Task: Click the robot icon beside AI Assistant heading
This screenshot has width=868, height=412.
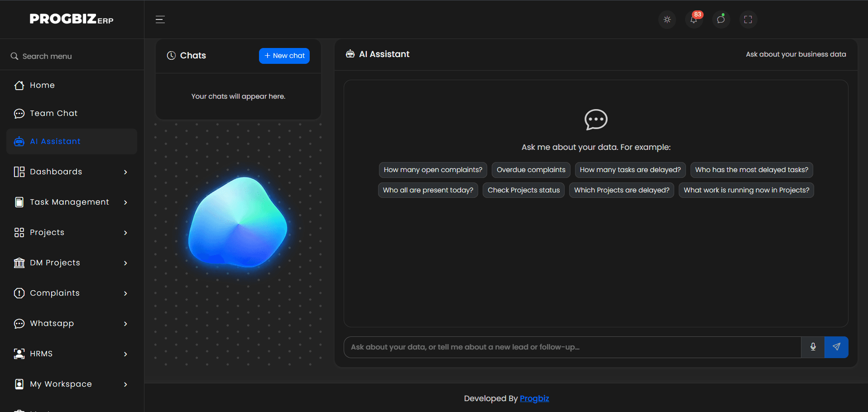Action: (350, 54)
